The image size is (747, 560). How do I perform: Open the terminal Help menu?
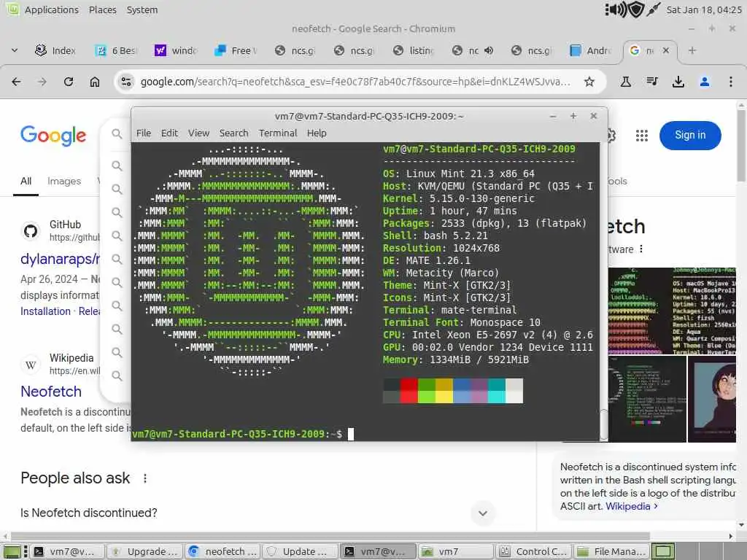pyautogui.click(x=317, y=133)
